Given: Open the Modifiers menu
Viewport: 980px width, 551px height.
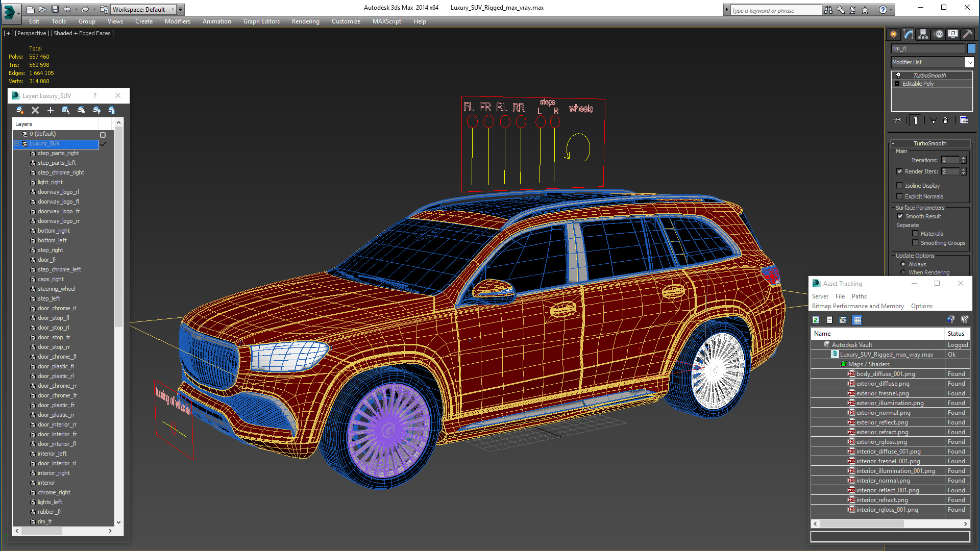Looking at the screenshot, I should (x=178, y=21).
